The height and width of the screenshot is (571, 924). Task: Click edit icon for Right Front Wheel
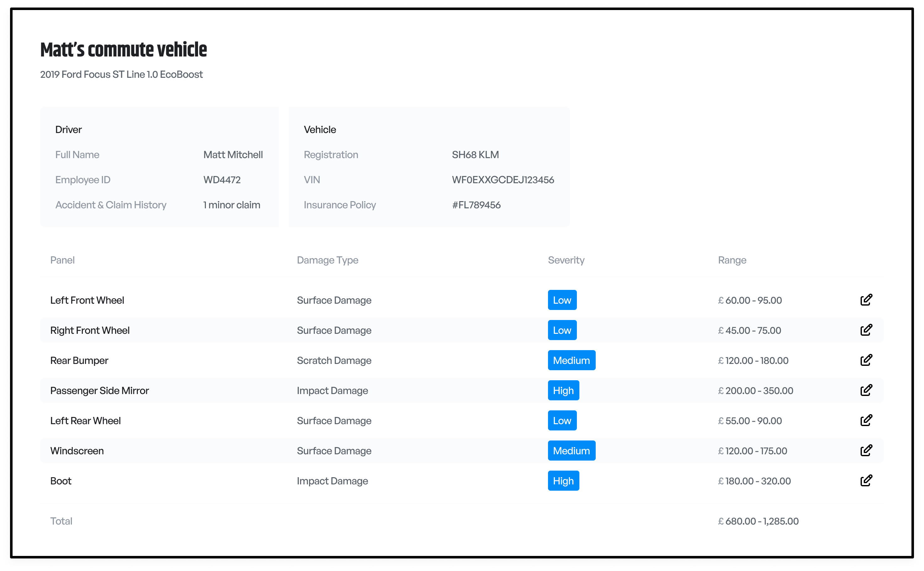(x=866, y=330)
